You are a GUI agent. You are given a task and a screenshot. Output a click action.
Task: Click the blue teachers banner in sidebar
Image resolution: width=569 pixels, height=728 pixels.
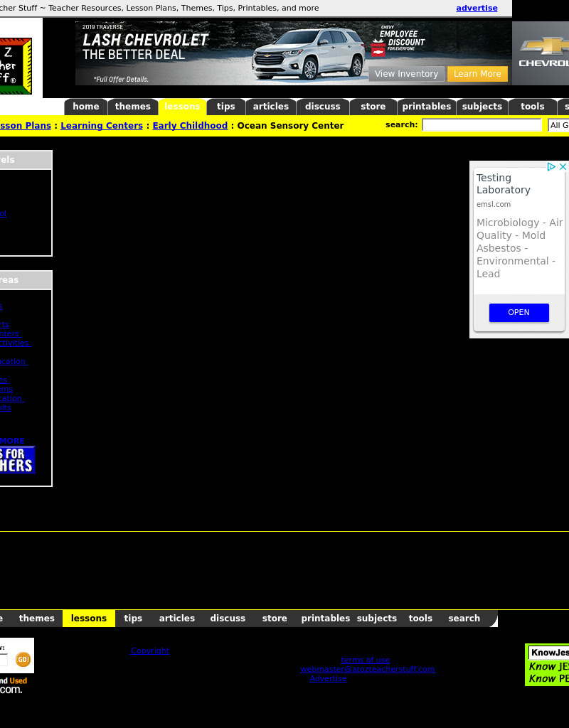[x=18, y=460]
